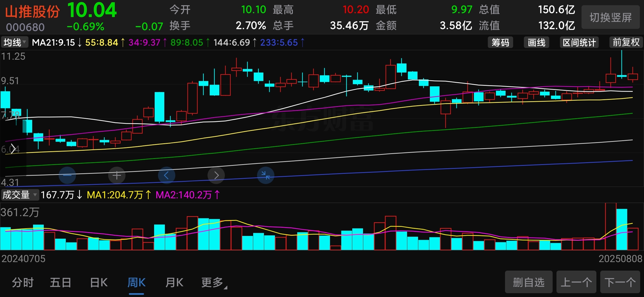Image resolution: width=644 pixels, height=297 pixels.
Task: Open the 均线 indicator dropdown
Action: click(15, 42)
